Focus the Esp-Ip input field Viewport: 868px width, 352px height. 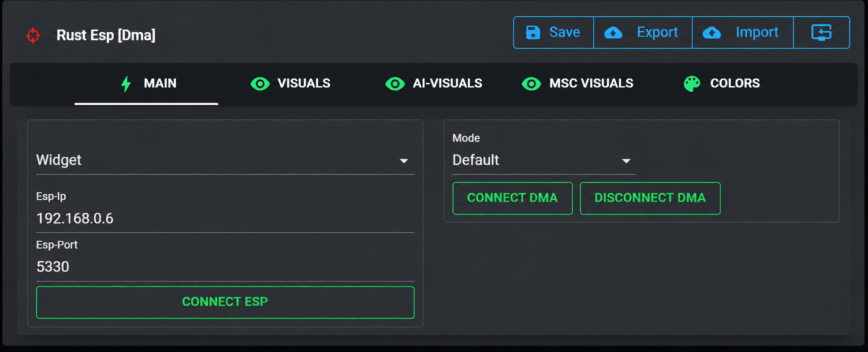pyautogui.click(x=225, y=219)
